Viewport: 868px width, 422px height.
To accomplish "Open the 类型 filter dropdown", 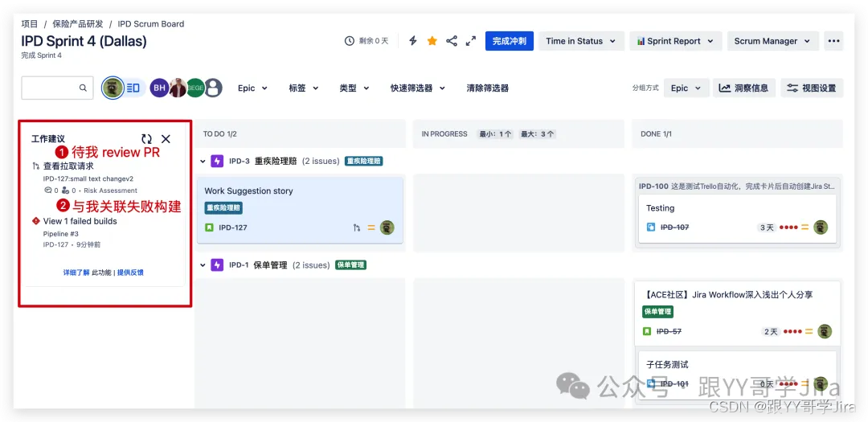I will point(354,88).
